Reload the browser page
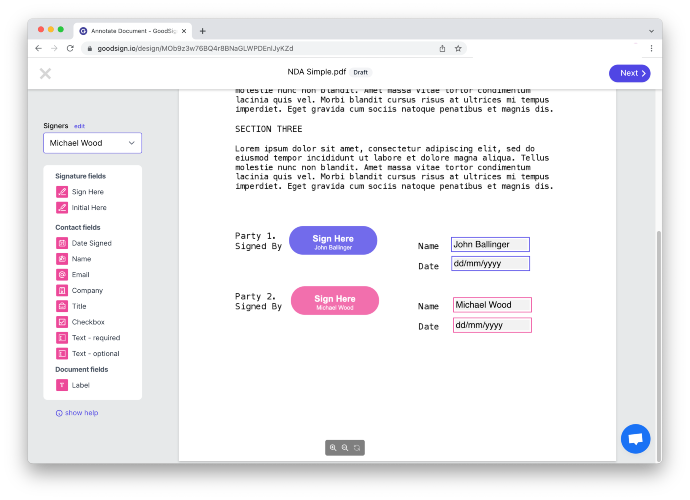 click(70, 48)
